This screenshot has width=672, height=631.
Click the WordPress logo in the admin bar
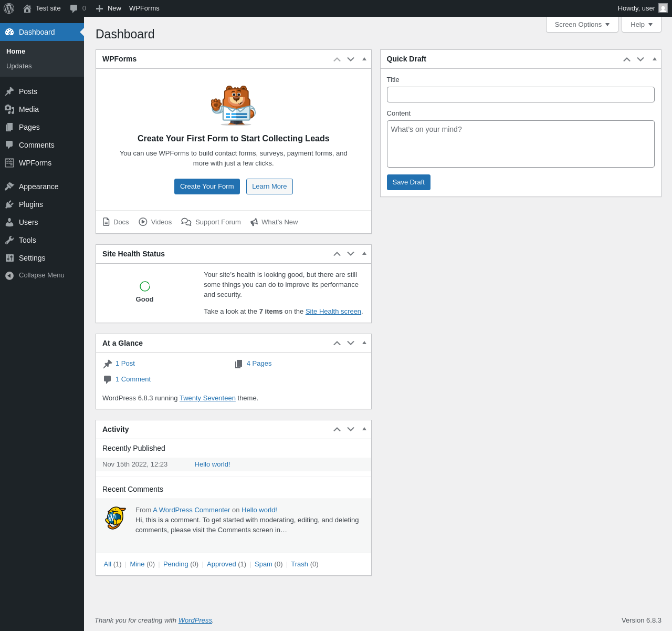[9, 8]
